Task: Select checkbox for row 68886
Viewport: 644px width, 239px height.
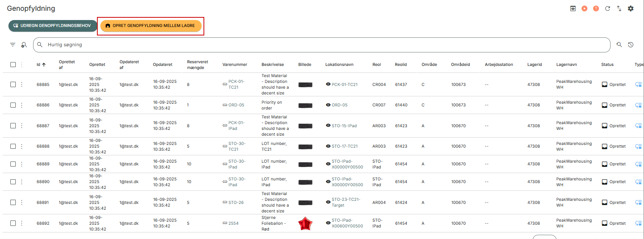Action: click(x=13, y=105)
